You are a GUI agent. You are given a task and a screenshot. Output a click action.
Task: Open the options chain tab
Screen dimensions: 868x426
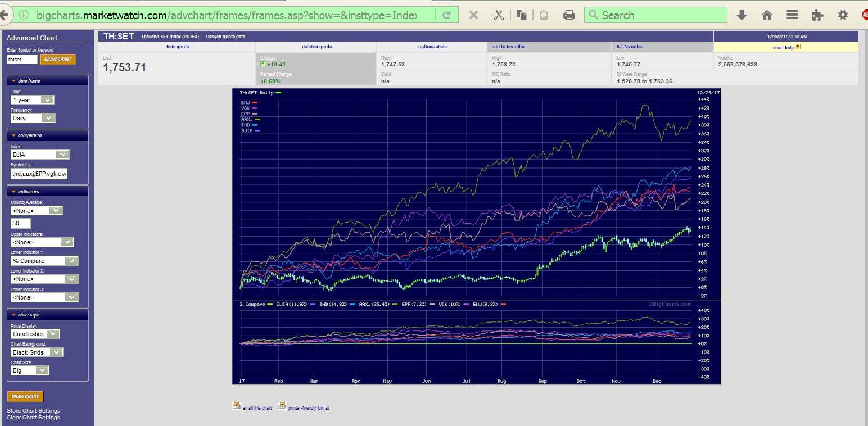432,47
